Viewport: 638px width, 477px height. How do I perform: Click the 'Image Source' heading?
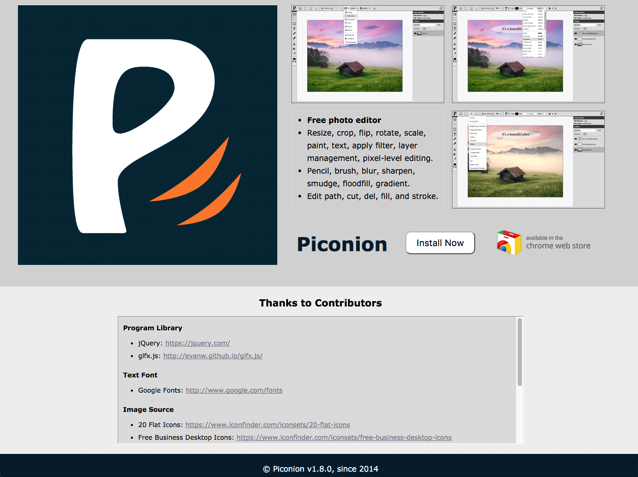pos(148,409)
